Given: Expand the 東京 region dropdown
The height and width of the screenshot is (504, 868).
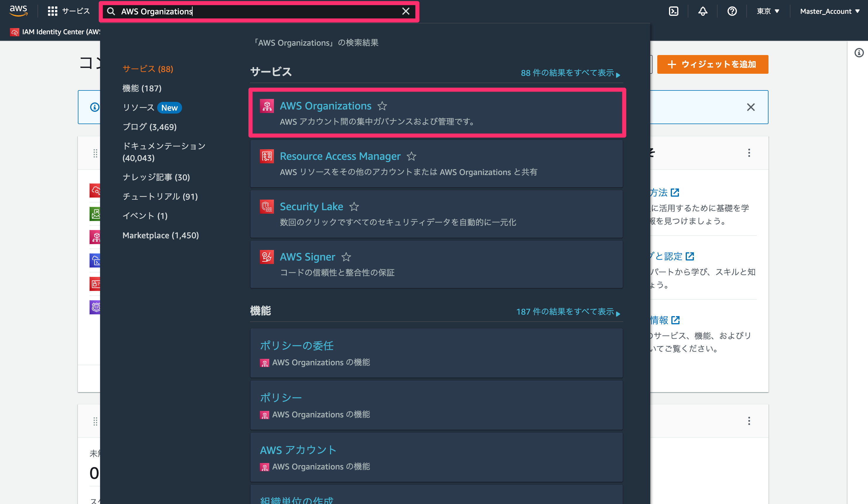Looking at the screenshot, I should point(768,11).
